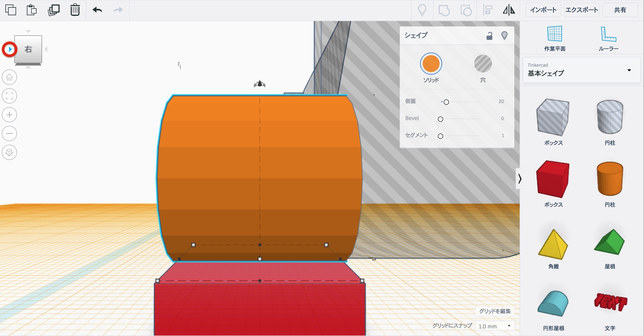Set shape to Hole (穴)
The height and width of the screenshot is (336, 644).
483,64
